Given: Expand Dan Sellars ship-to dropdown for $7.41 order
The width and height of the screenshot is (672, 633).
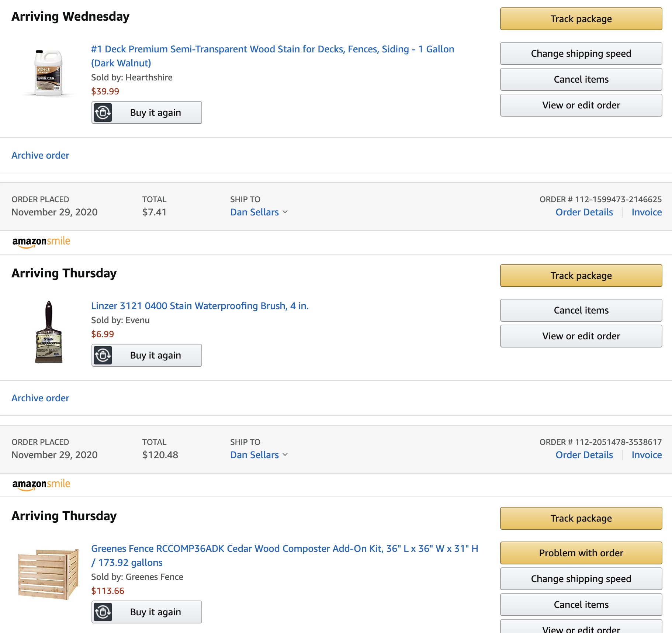Looking at the screenshot, I should click(259, 212).
